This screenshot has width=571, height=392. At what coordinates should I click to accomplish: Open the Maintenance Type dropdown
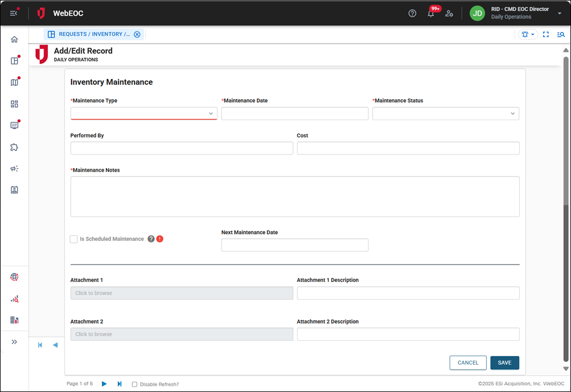pos(143,113)
